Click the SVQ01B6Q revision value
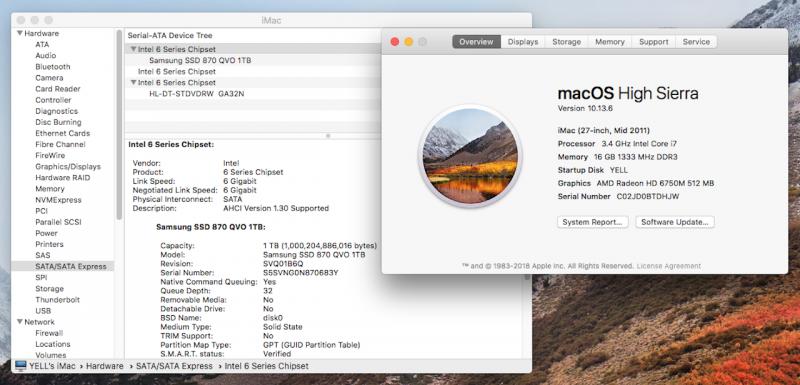800x385 pixels. pos(283,264)
